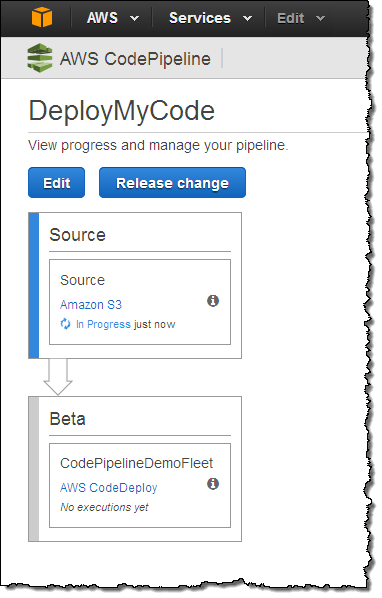Open info icon for Amazon S3 source
The image size is (382, 598).
(x=213, y=301)
